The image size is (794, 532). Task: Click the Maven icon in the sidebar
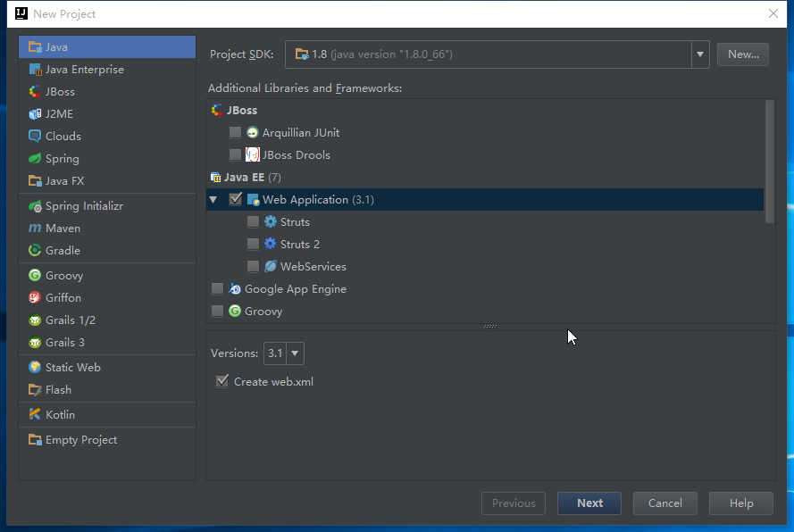coord(35,229)
